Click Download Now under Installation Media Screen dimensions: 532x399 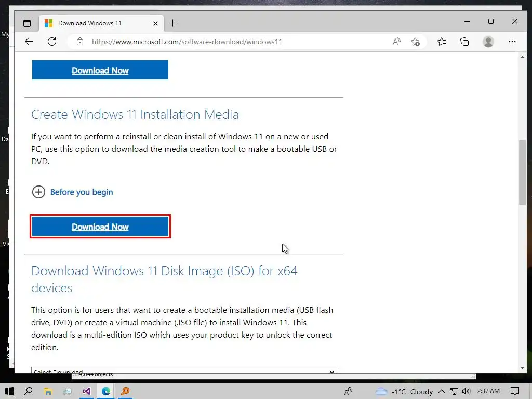point(100,227)
